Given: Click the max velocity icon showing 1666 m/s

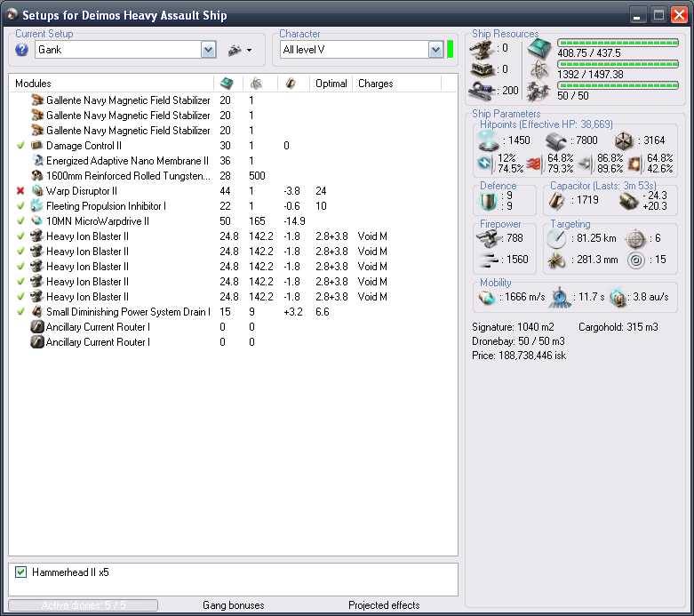Looking at the screenshot, I should [x=487, y=297].
